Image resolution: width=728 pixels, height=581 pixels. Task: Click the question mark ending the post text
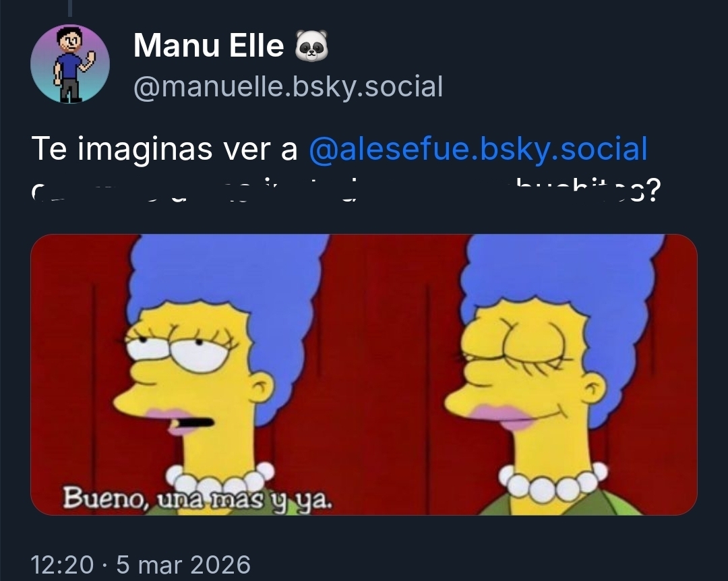(x=653, y=191)
